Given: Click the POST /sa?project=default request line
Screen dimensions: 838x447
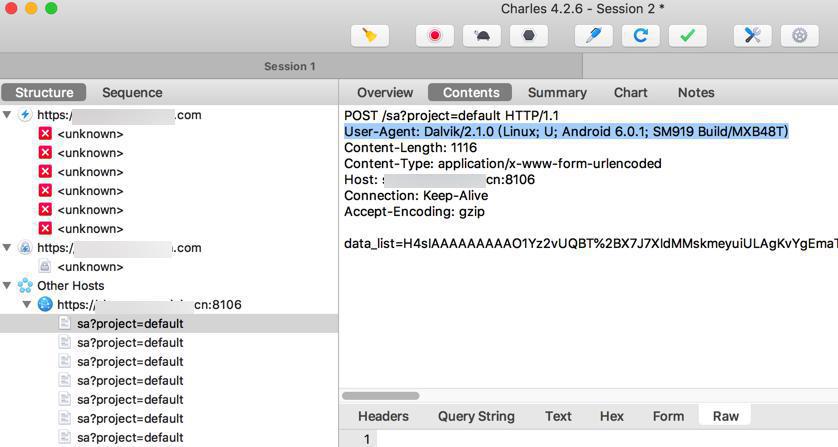Looking at the screenshot, I should [x=451, y=115].
